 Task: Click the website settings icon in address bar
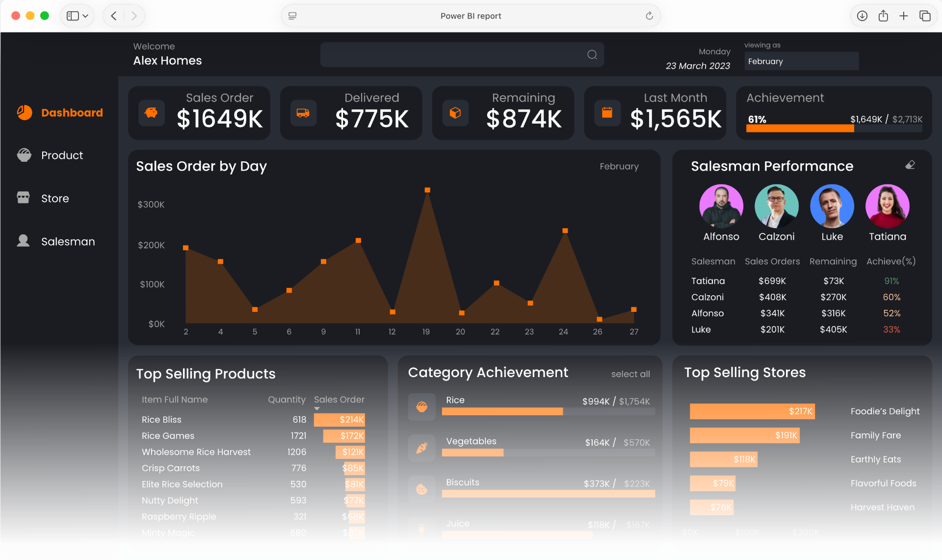(x=292, y=16)
